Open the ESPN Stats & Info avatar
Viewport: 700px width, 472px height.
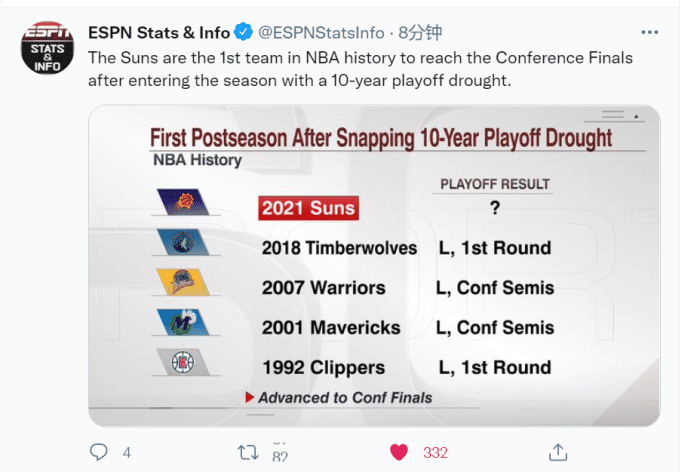tap(47, 45)
